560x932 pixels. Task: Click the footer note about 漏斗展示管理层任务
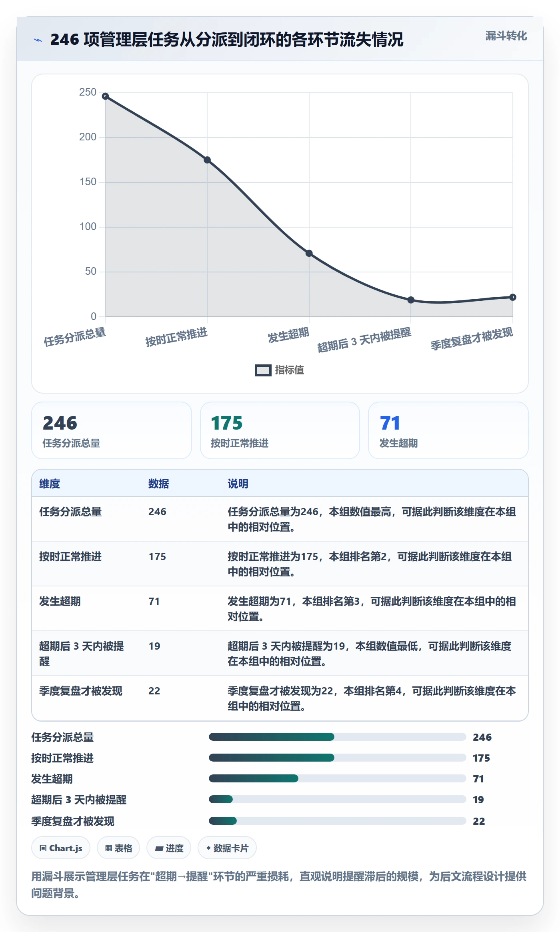coord(279,885)
